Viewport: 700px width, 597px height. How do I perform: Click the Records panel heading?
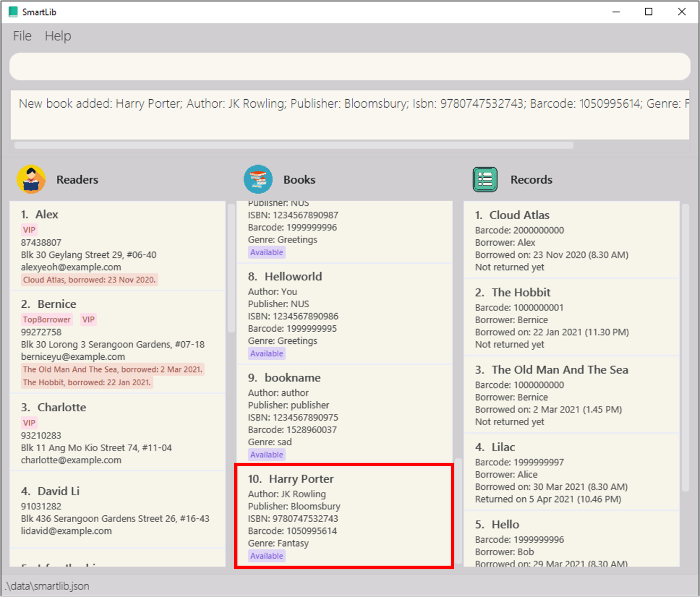click(x=532, y=179)
